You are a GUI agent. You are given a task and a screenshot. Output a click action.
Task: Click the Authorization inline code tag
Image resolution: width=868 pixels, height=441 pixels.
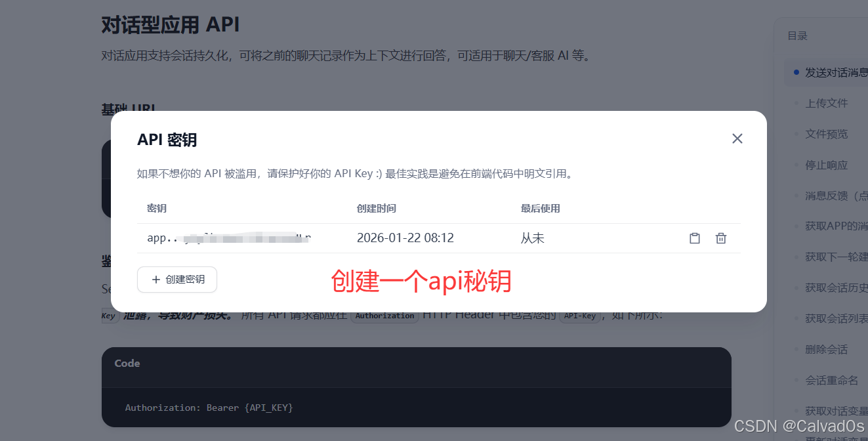(x=385, y=316)
